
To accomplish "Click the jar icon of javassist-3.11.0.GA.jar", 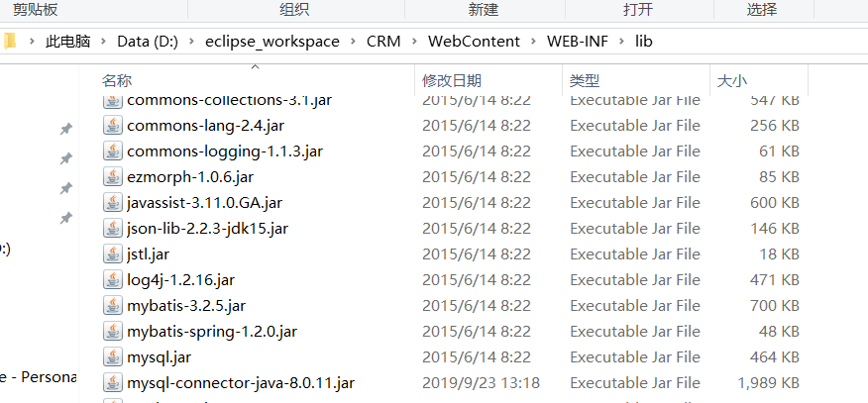I will click(x=113, y=203).
